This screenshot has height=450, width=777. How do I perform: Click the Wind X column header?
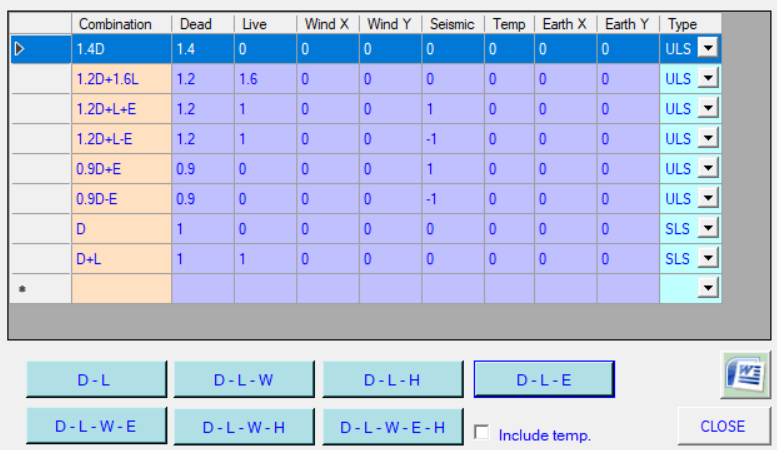(328, 24)
